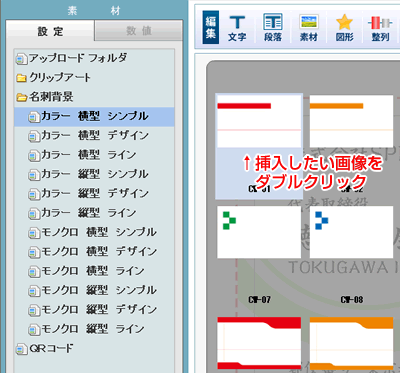Image resolution: width=400 pixels, height=373 pixels.
Task: Select カラー 縦型 デザイン category
Action: click(x=94, y=194)
